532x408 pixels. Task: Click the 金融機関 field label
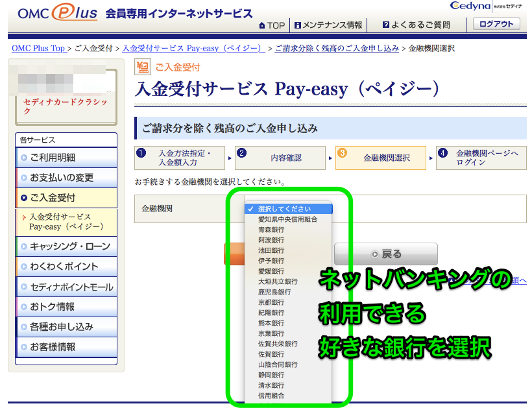157,208
